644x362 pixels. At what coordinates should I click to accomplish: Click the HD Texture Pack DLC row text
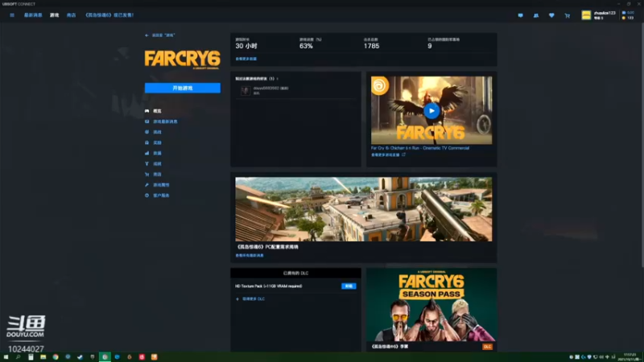pos(268,286)
